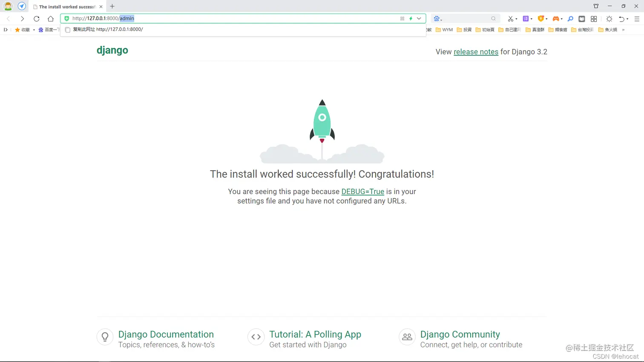Click the scissors screenshot tool icon
This screenshot has height=362, width=644.
pyautogui.click(x=510, y=19)
